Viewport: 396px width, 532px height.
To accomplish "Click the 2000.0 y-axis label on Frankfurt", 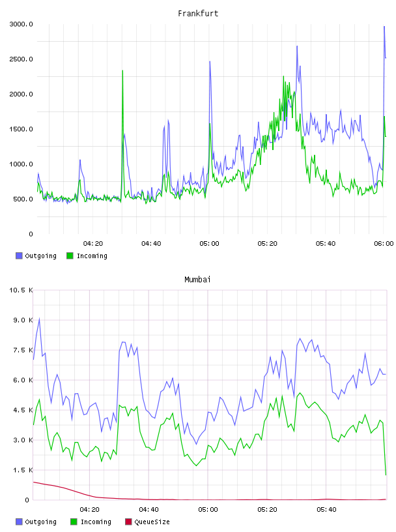I will 21,94.
